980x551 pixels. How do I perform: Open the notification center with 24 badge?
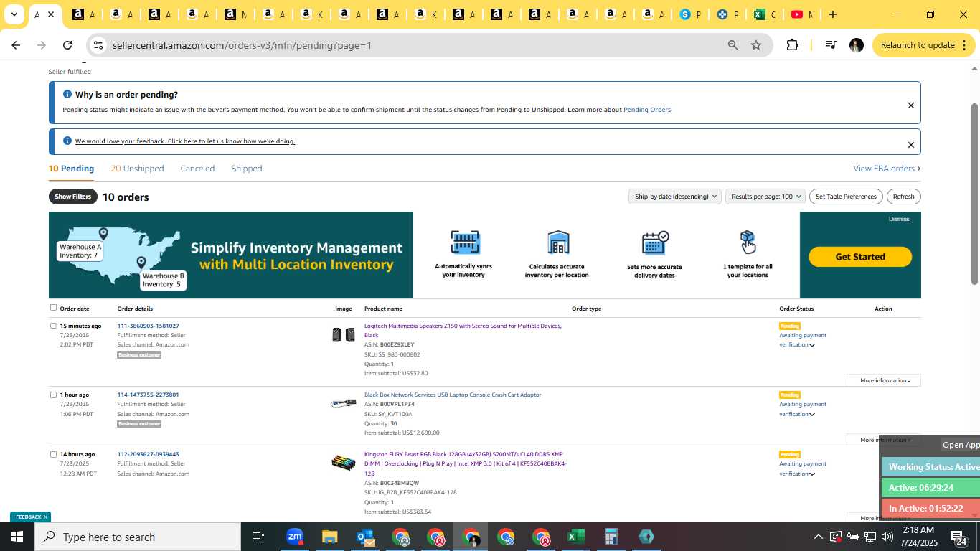pos(959,537)
